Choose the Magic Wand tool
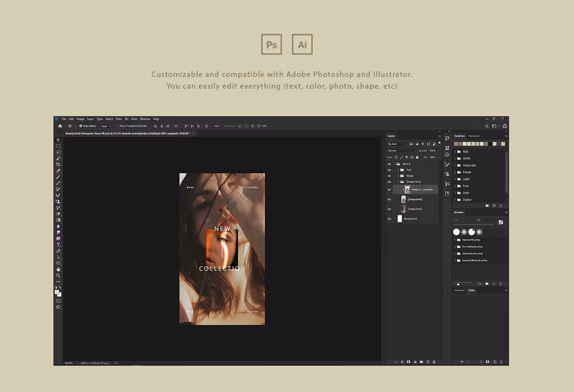Image resolution: width=574 pixels, height=392 pixels. (x=58, y=158)
